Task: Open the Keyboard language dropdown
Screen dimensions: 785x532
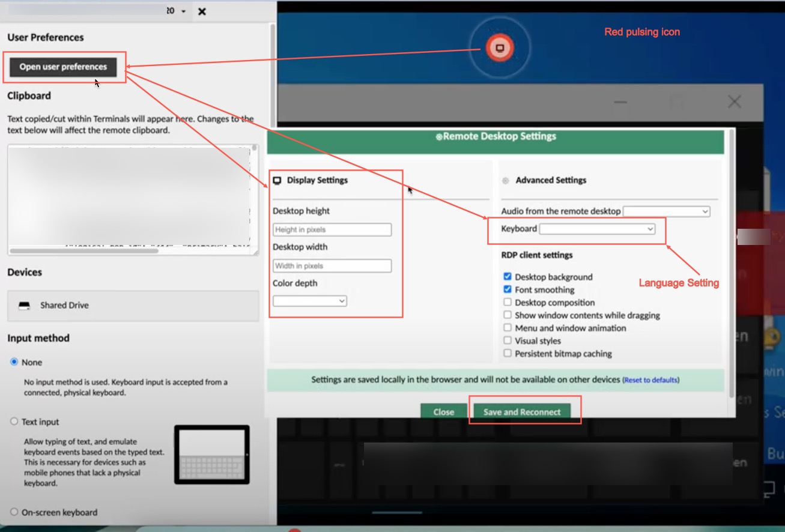Action: [x=597, y=229]
